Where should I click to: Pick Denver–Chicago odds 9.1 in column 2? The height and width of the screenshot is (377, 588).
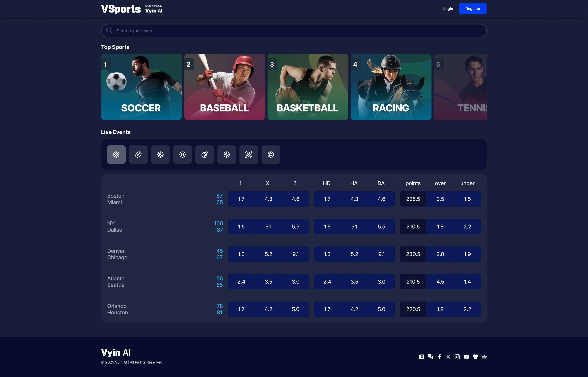click(296, 254)
